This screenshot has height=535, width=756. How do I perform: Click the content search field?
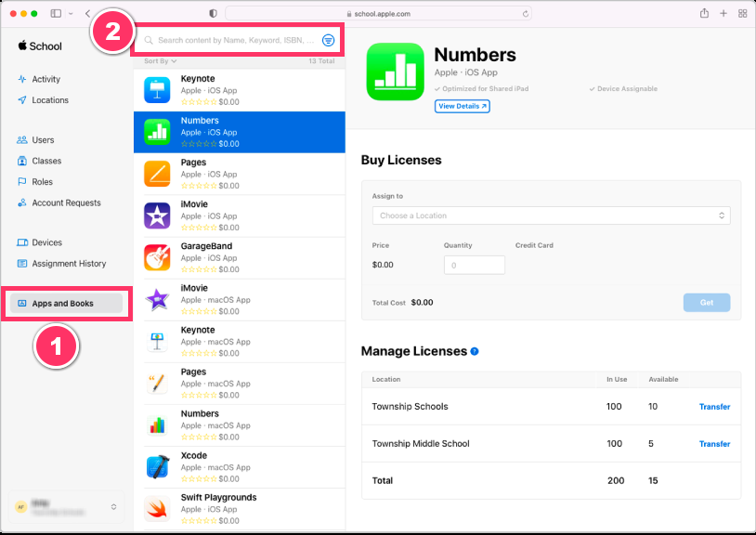pos(236,40)
